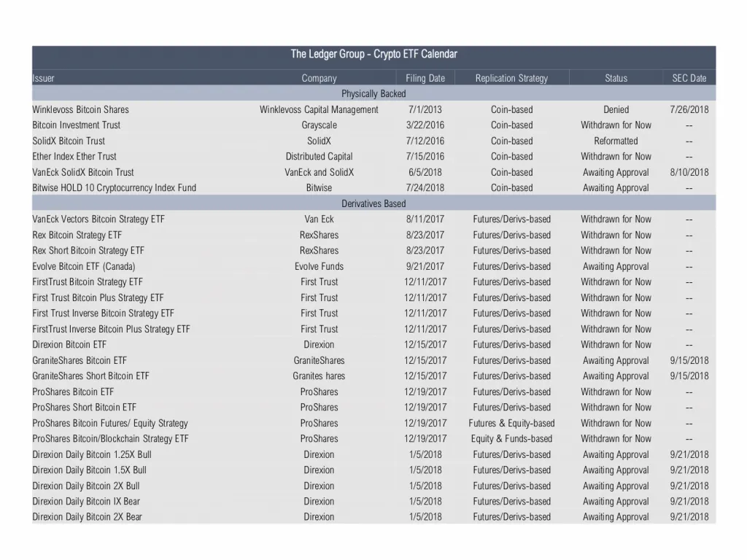Click 'GraniteShares Short Bitcoin ETF' cell
This screenshot has width=747, height=560.
click(x=90, y=376)
